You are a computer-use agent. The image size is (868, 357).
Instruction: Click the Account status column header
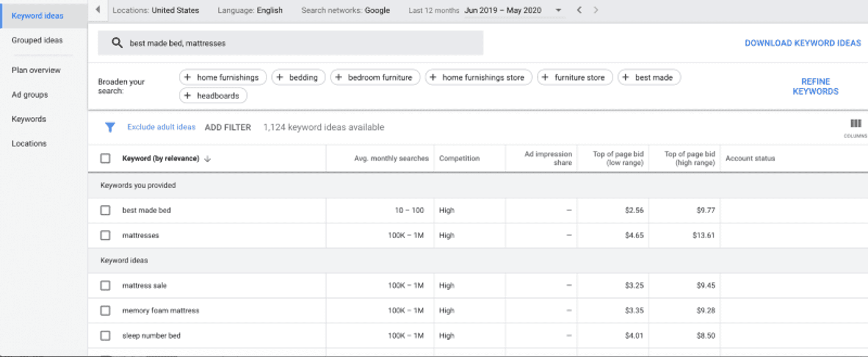tap(750, 158)
